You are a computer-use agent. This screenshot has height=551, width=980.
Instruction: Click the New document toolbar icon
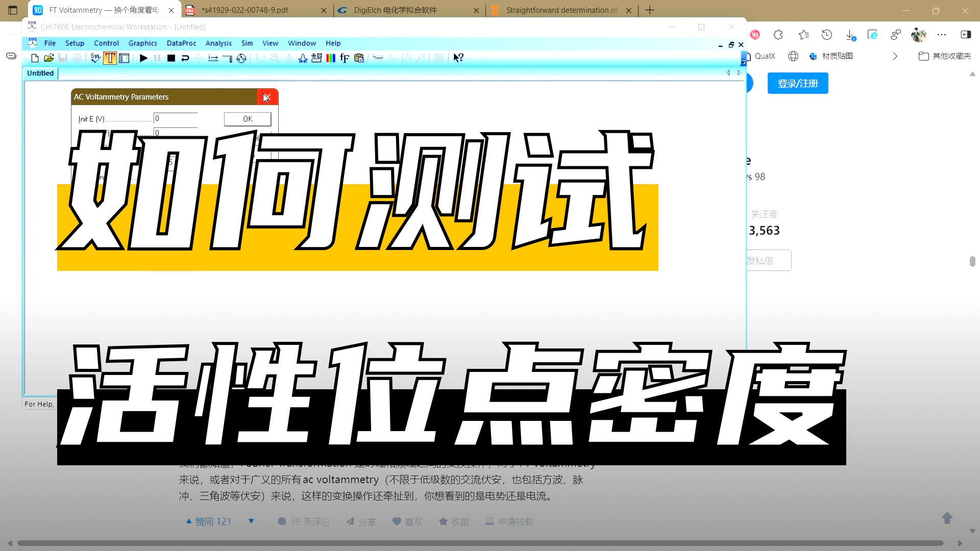35,58
